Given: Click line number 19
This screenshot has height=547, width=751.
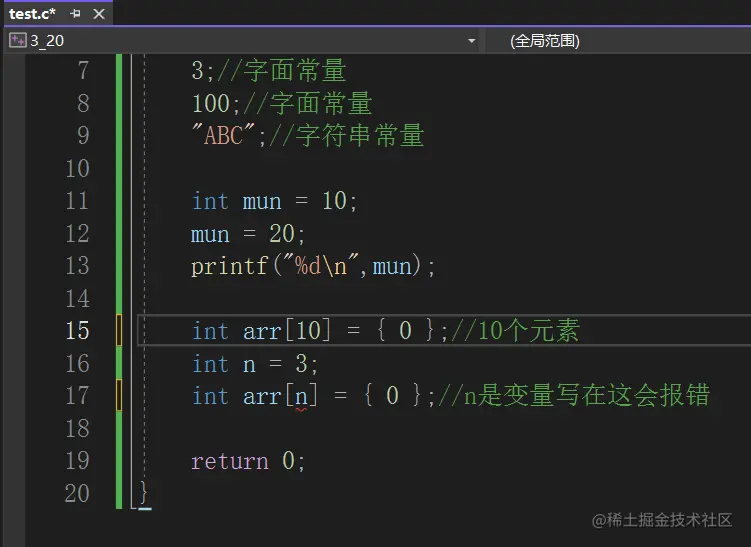Looking at the screenshot, I should pyautogui.click(x=77, y=461).
